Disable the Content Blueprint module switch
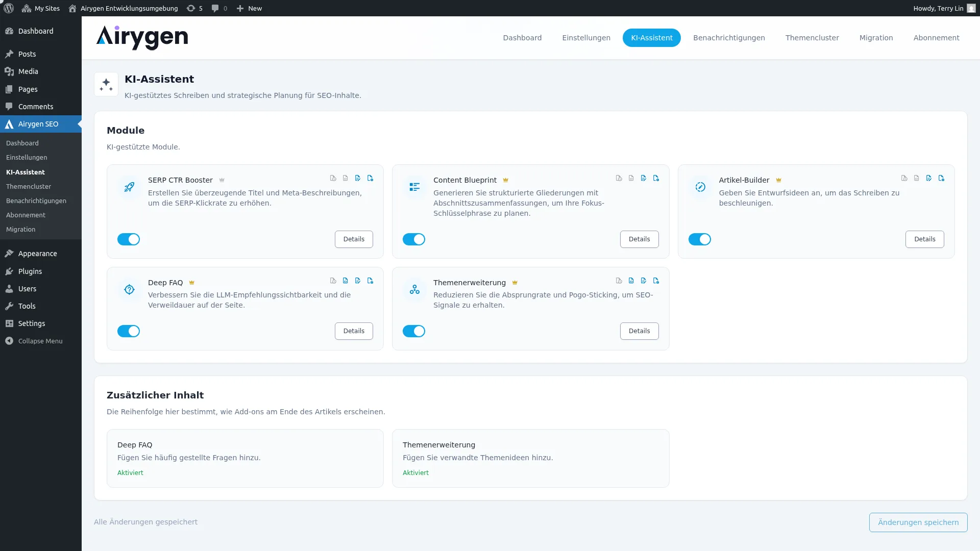The width and height of the screenshot is (980, 551). tap(414, 239)
